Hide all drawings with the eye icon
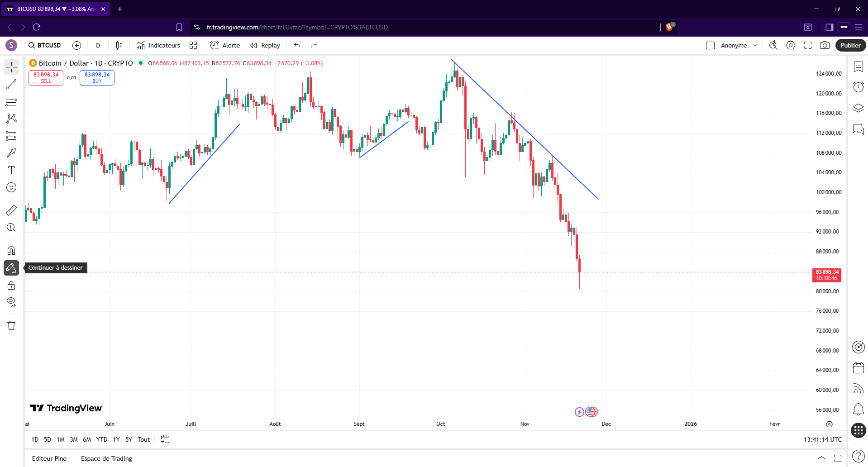868x467 pixels. (x=11, y=302)
